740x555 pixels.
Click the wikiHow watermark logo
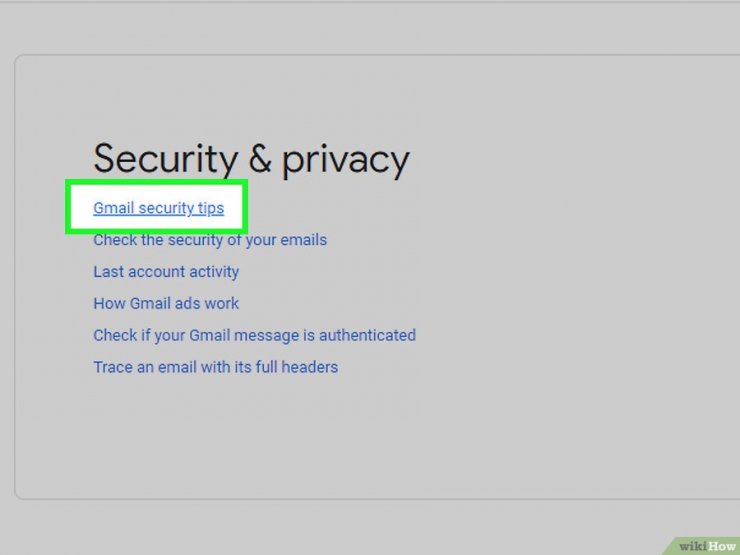pyautogui.click(x=706, y=546)
